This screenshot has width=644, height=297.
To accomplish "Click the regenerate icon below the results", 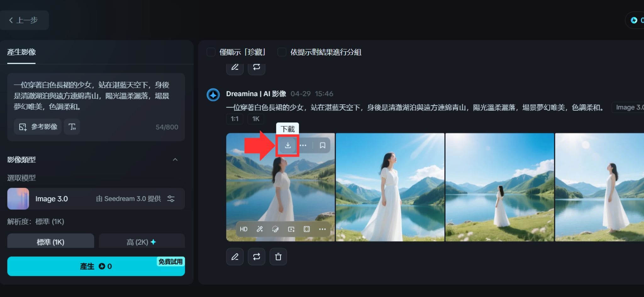I will point(256,256).
